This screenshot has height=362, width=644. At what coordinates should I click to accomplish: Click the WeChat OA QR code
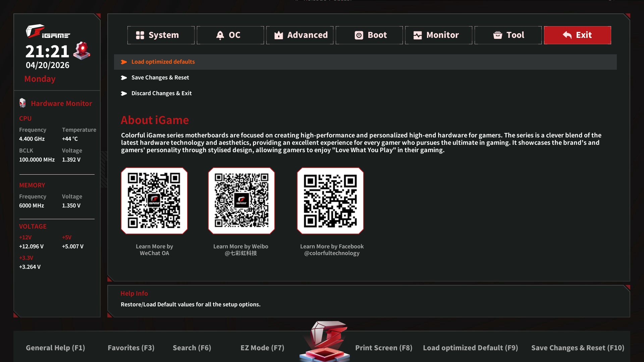(154, 201)
